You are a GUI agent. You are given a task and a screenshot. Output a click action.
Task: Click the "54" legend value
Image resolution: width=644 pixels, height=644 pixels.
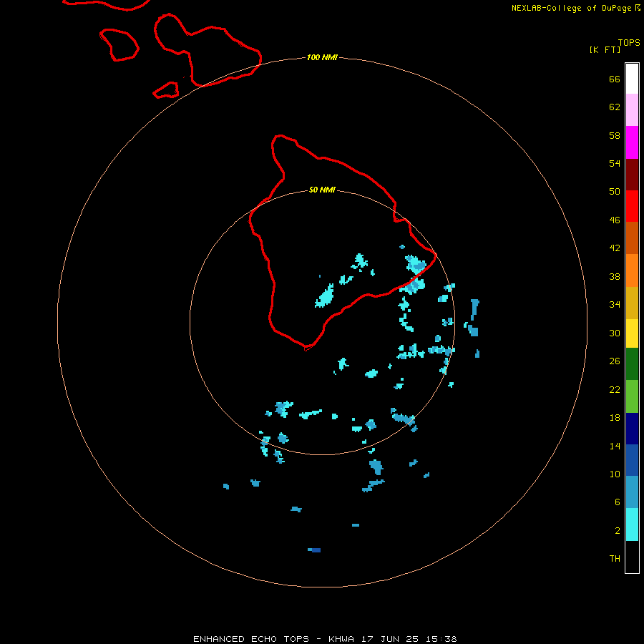click(x=615, y=163)
